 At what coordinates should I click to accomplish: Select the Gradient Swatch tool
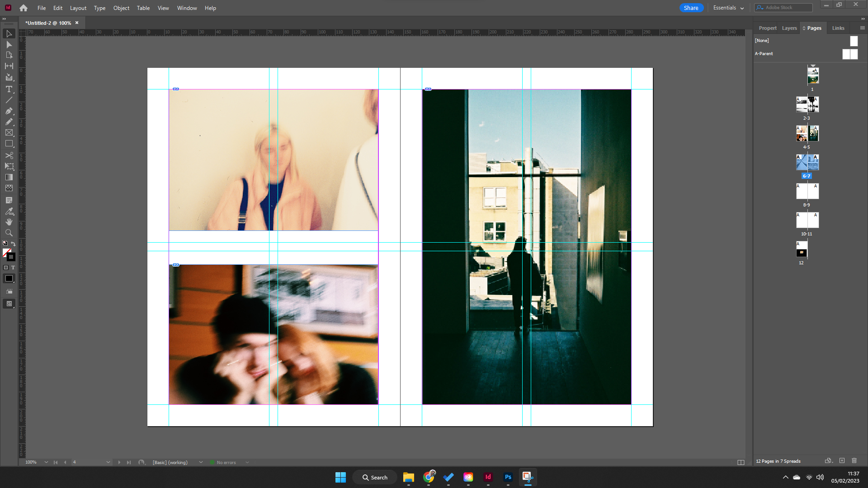9,177
